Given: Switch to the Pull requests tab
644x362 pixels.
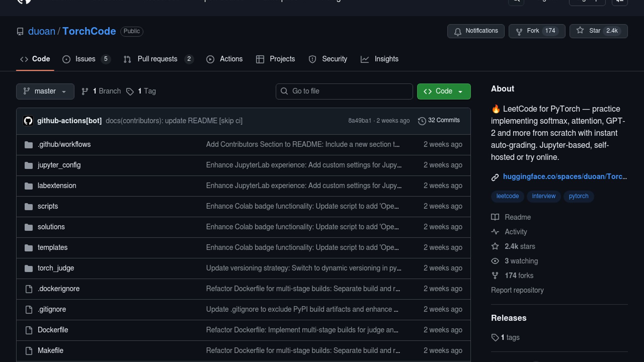Looking at the screenshot, I should click(157, 59).
